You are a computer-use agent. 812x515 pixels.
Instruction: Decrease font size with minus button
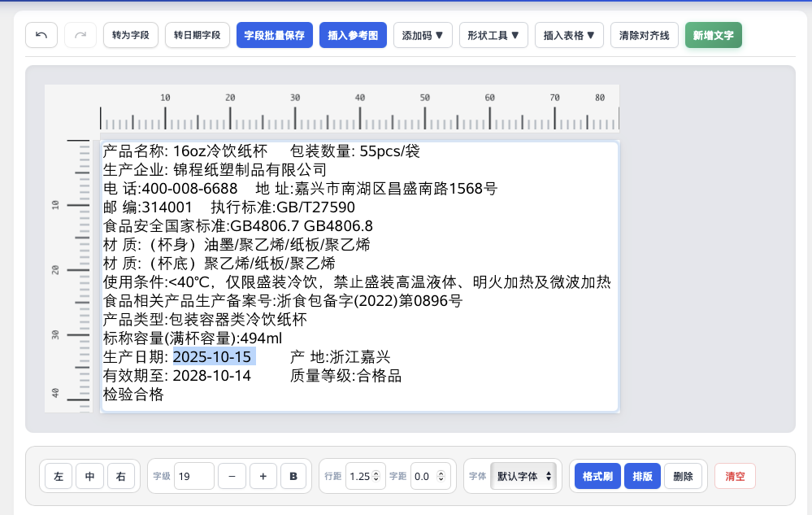pyautogui.click(x=232, y=476)
